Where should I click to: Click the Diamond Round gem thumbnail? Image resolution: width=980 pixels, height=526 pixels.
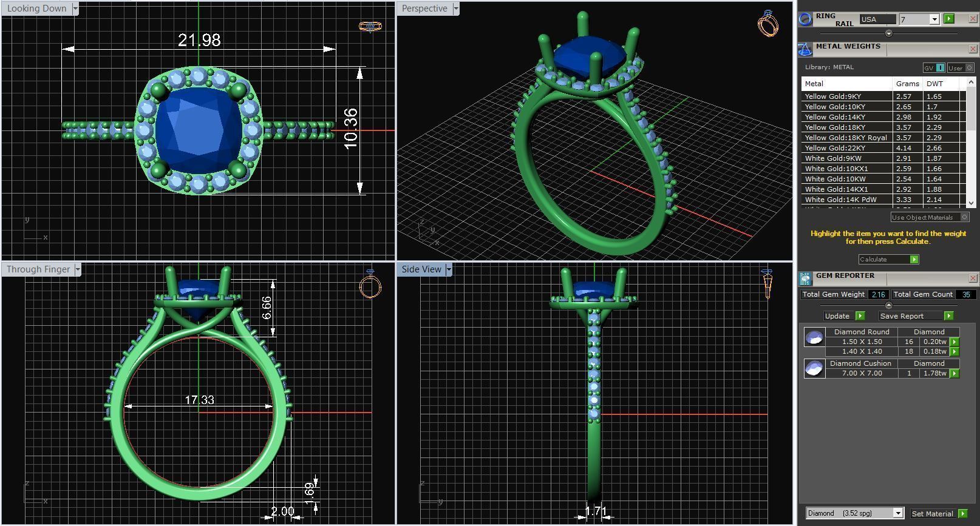[814, 337]
